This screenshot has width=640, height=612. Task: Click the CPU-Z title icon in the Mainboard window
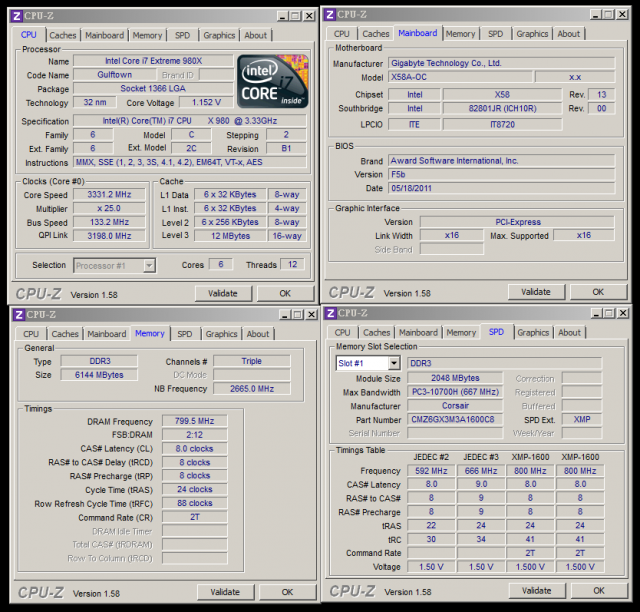click(330, 14)
